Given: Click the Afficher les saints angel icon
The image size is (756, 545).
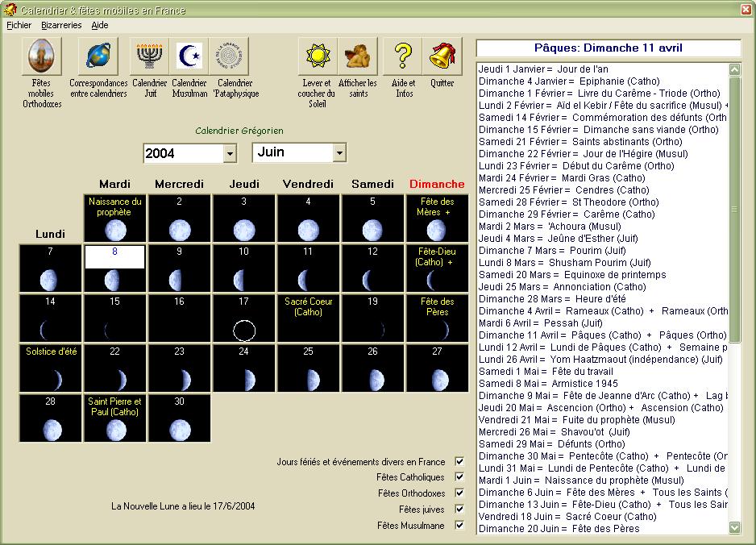Looking at the screenshot, I should click(357, 56).
